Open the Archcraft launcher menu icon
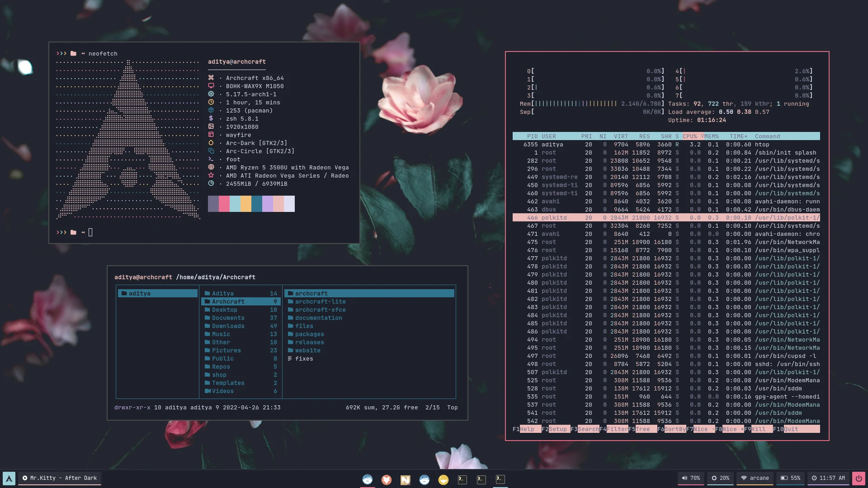868x488 pixels. pos(9,478)
